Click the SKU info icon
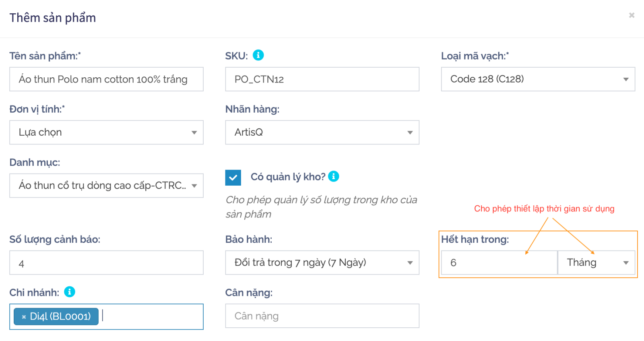 [x=258, y=55]
